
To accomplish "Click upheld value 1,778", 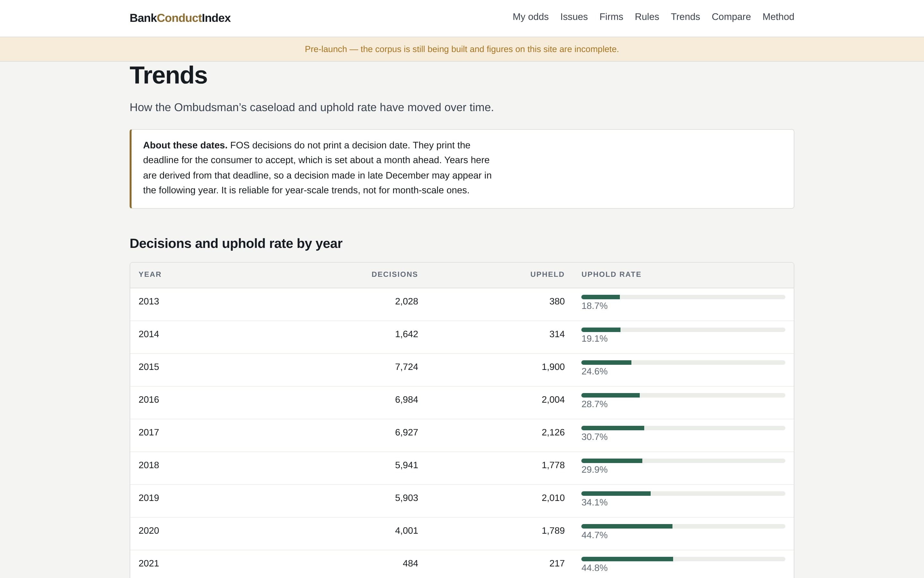I will 553,465.
